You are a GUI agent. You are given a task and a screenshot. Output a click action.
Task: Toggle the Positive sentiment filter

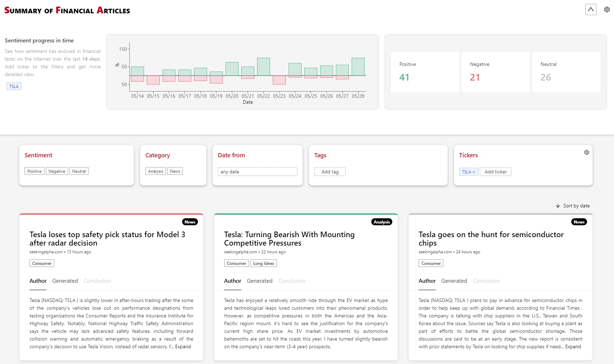34,171
